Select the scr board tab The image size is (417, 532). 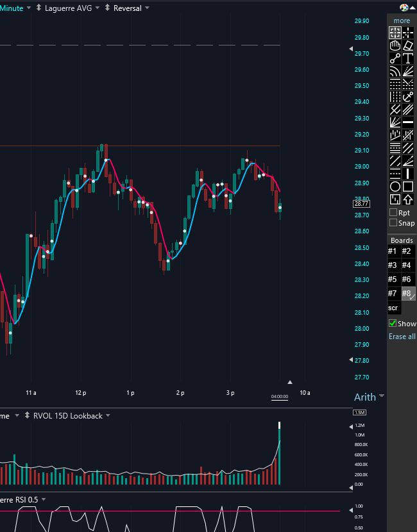[x=393, y=308]
